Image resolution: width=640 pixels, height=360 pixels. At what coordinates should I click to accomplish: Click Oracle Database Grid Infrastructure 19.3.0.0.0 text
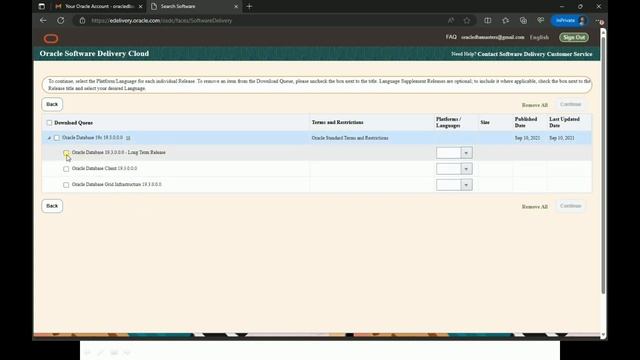click(x=117, y=184)
